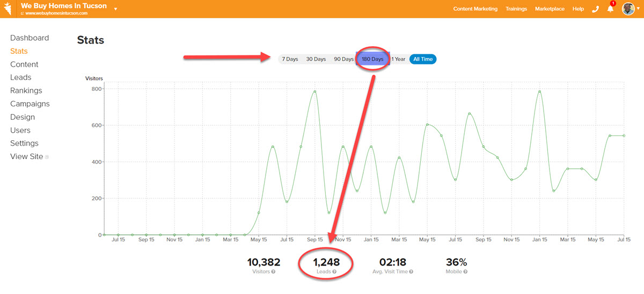
Task: Select the All Time range
Action: click(x=423, y=59)
